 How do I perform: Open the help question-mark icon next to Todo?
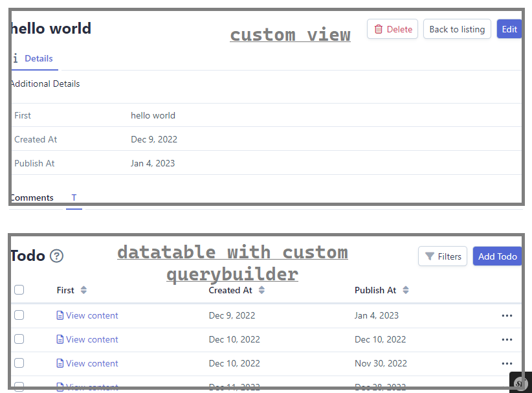point(56,256)
